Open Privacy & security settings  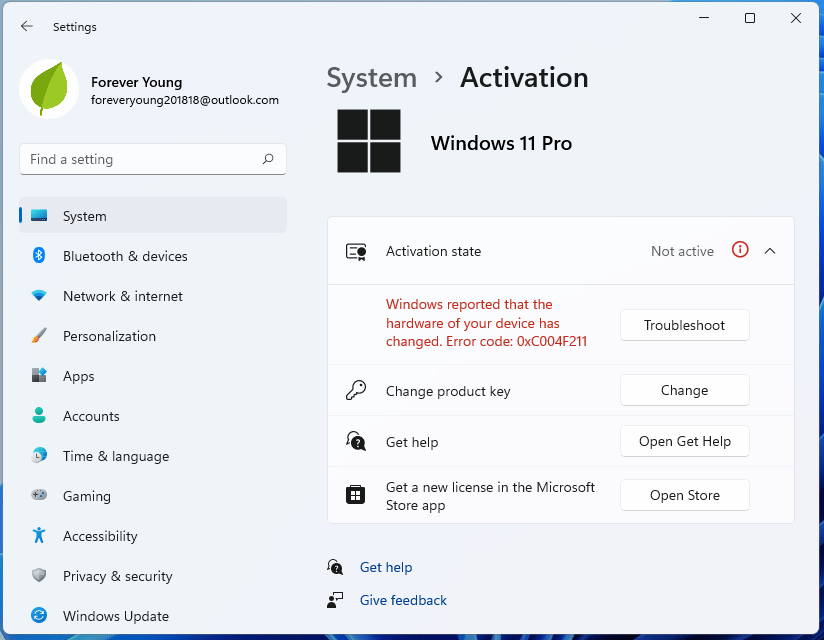[153, 575]
